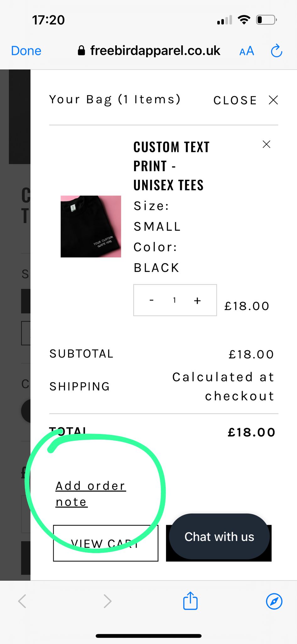Open page in Safari via compass icon
The width and height of the screenshot is (297, 644).
(274, 601)
